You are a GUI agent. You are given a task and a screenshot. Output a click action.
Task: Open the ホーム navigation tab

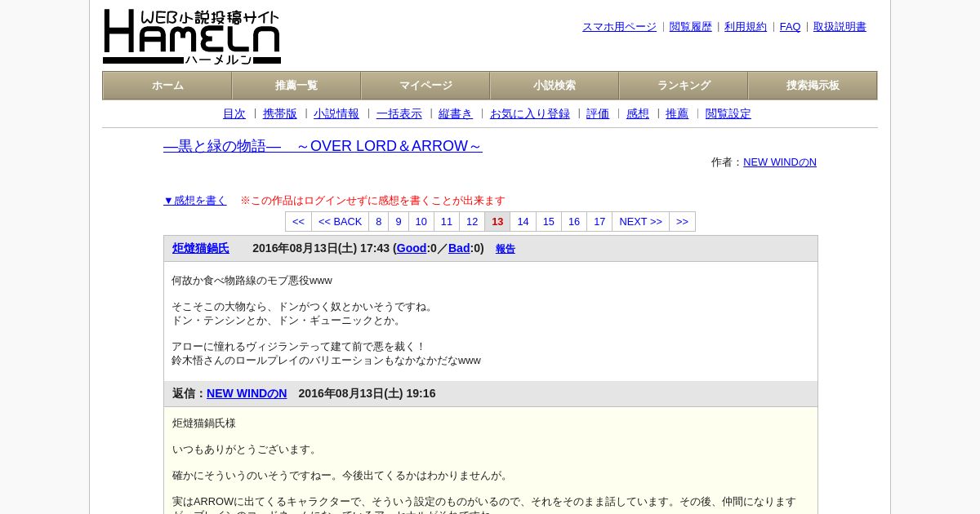pos(167,86)
